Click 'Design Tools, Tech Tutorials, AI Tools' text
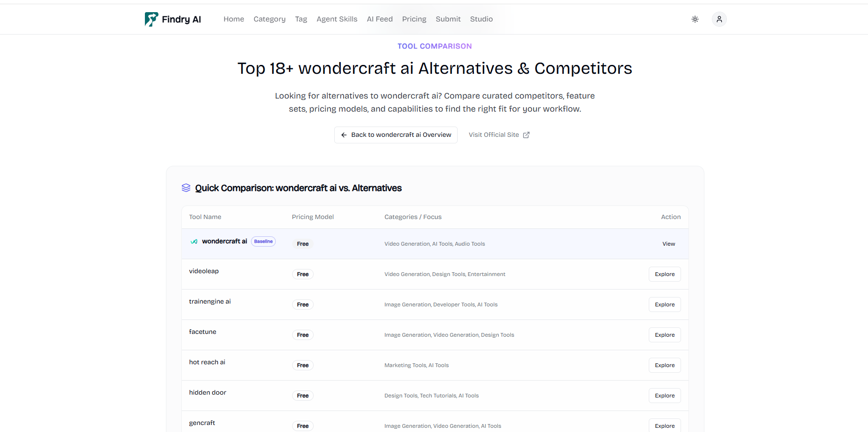The height and width of the screenshot is (432, 868). coord(431,396)
